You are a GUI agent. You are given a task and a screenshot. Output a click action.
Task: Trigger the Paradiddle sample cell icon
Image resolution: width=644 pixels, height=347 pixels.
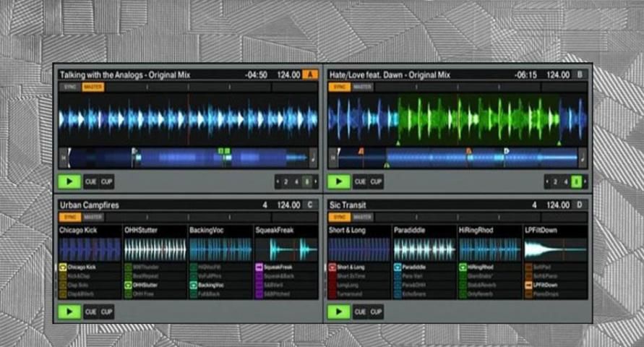398,267
